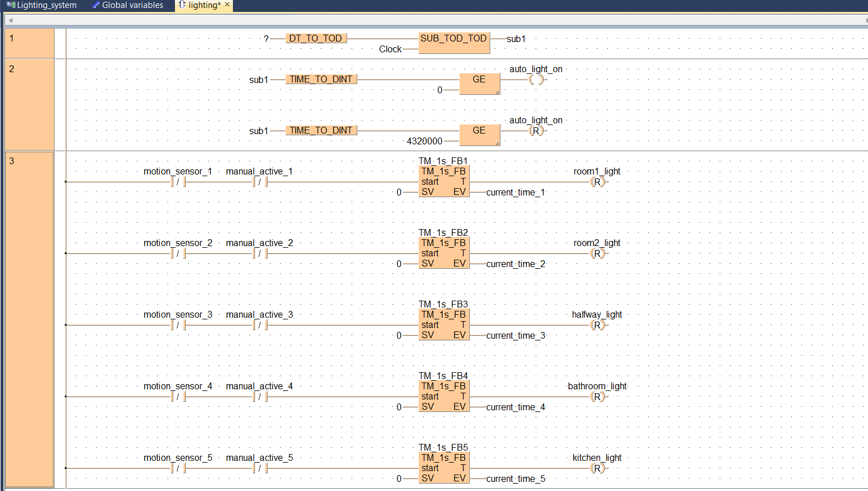Click the room1_light variable label

(597, 172)
